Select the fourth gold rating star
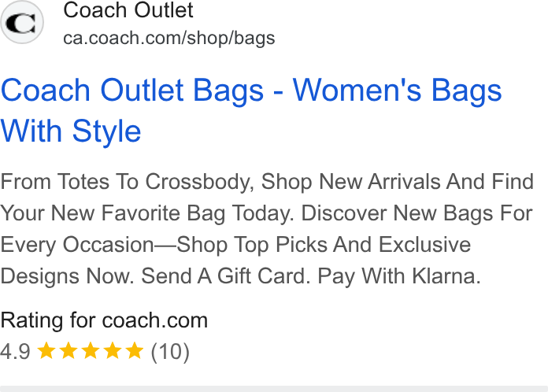 tap(113, 350)
